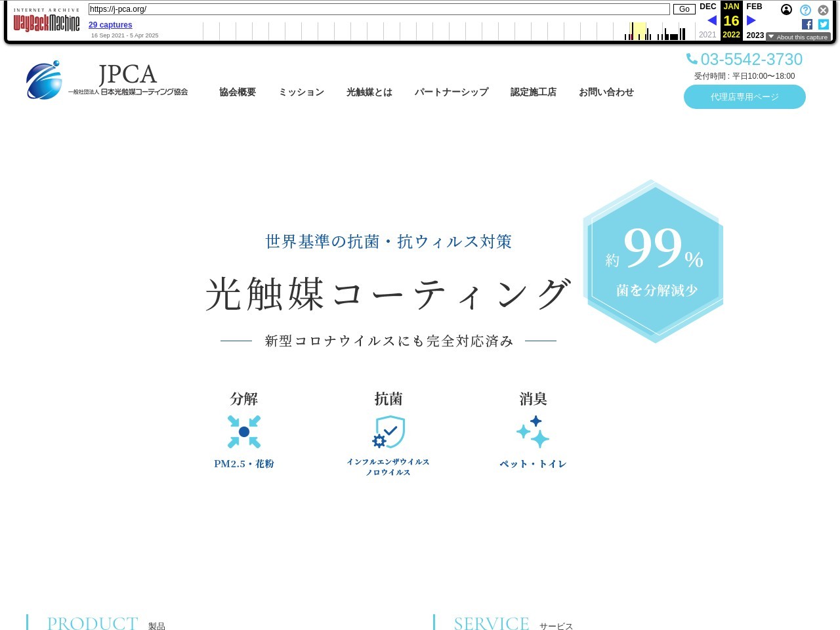The width and height of the screenshot is (840, 630).
Task: Share capture on Facebook icon
Action: click(x=807, y=24)
